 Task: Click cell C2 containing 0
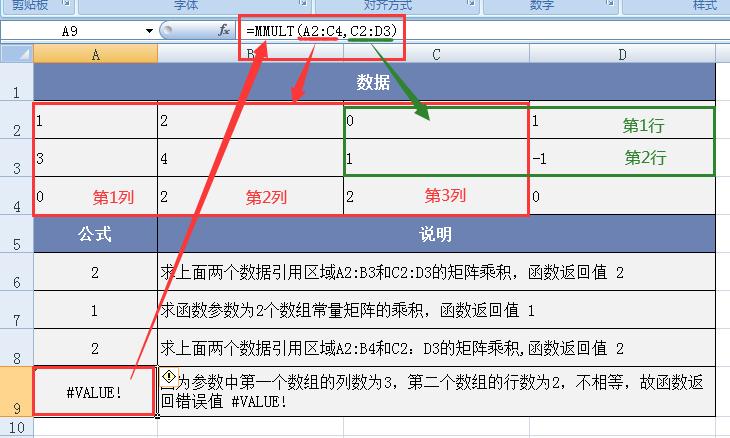[436, 121]
